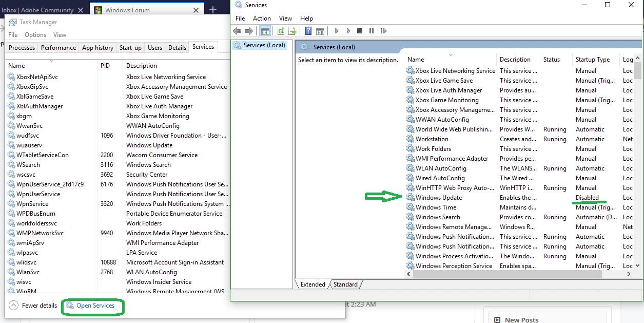This screenshot has height=323, width=644.
Task: Select Windows Search in Services list
Action: pos(438,217)
